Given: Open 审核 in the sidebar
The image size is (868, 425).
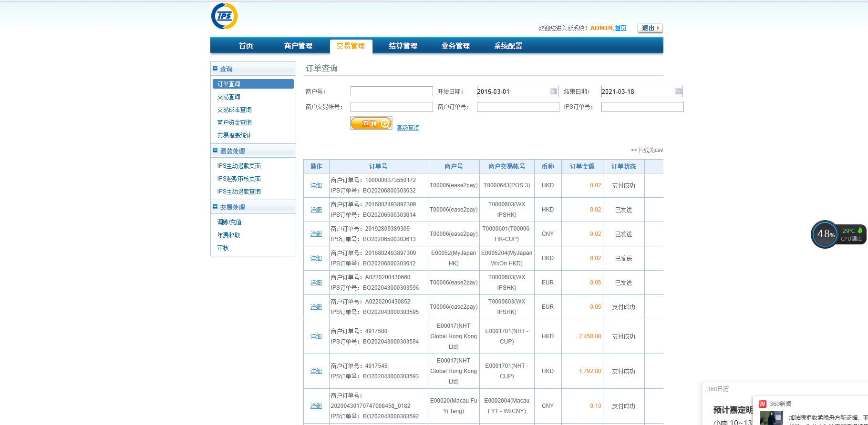Looking at the screenshot, I should [x=223, y=248].
